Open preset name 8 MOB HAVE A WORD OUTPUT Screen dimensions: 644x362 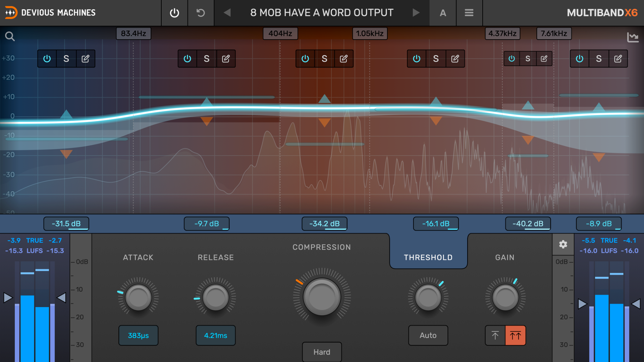click(x=322, y=13)
